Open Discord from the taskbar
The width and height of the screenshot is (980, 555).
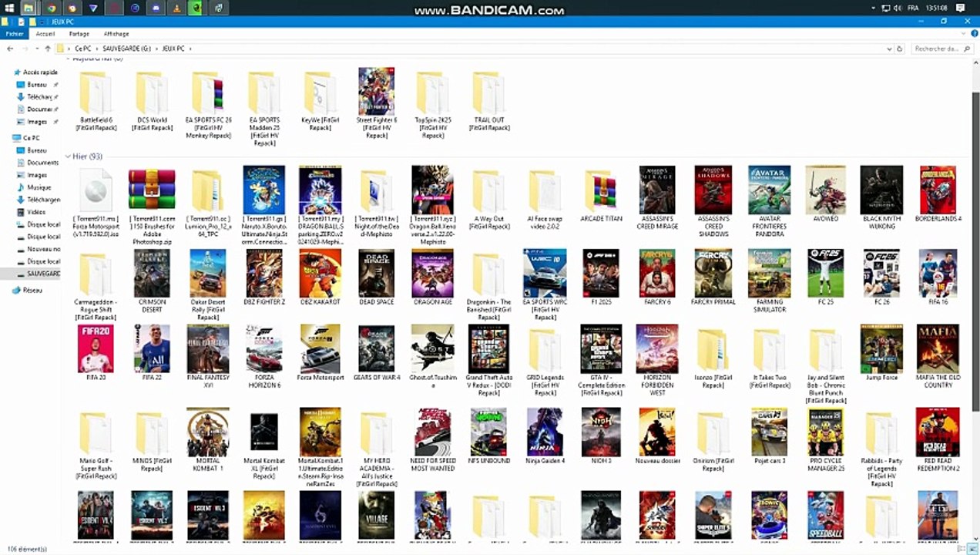click(156, 8)
